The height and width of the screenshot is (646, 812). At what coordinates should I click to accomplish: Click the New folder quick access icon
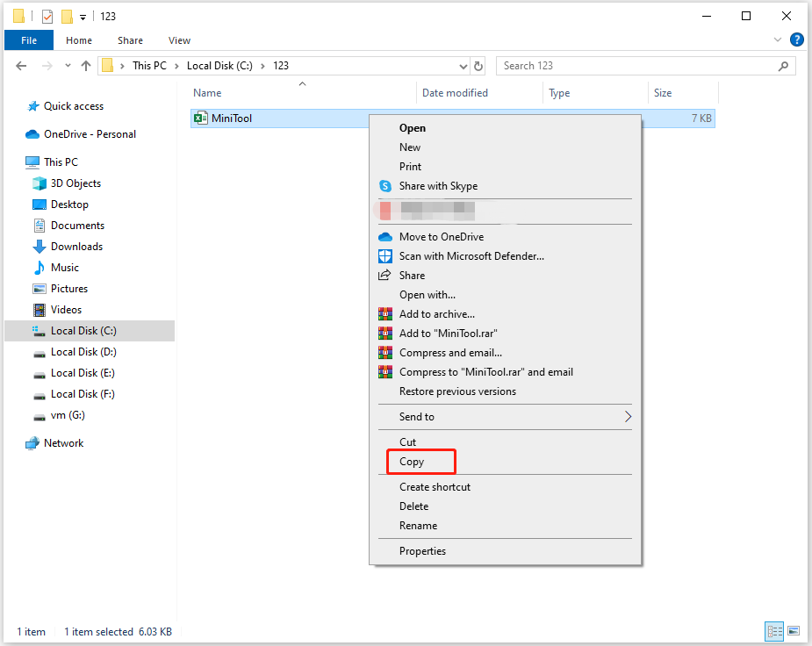pyautogui.click(x=67, y=17)
